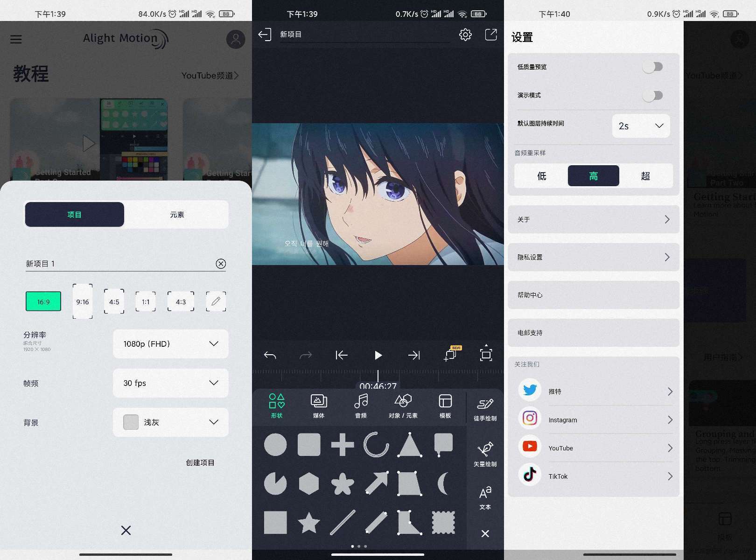Screen dimensions: 756x560
Task: Toggle the demo mode switch
Action: point(652,95)
